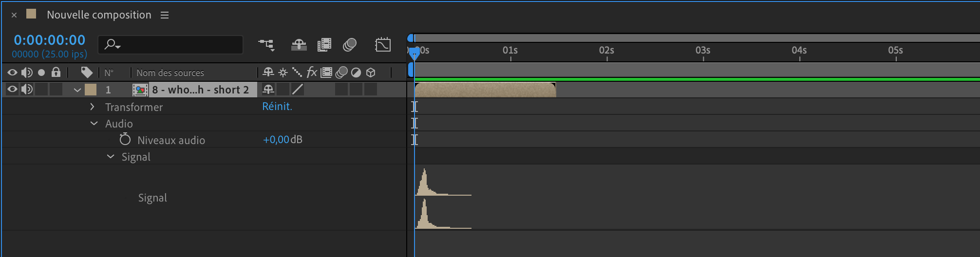Click the N° column header
Screen dimensions: 980x257
point(109,73)
